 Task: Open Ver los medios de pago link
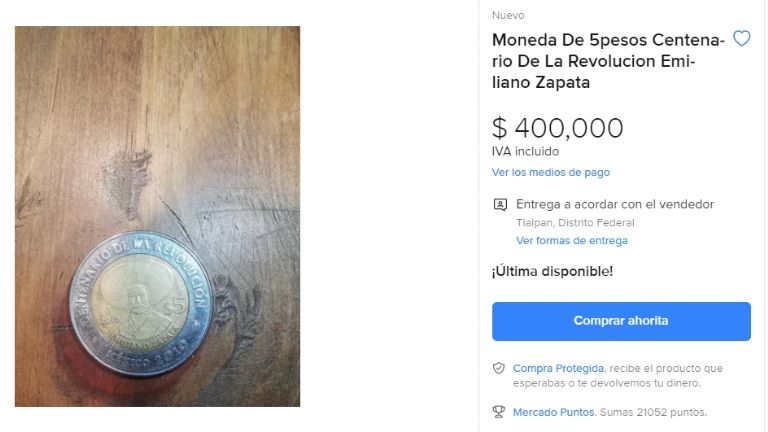[x=551, y=172]
